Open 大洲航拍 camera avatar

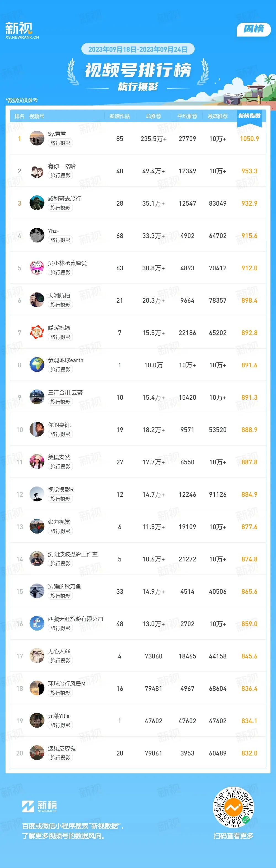37,300
